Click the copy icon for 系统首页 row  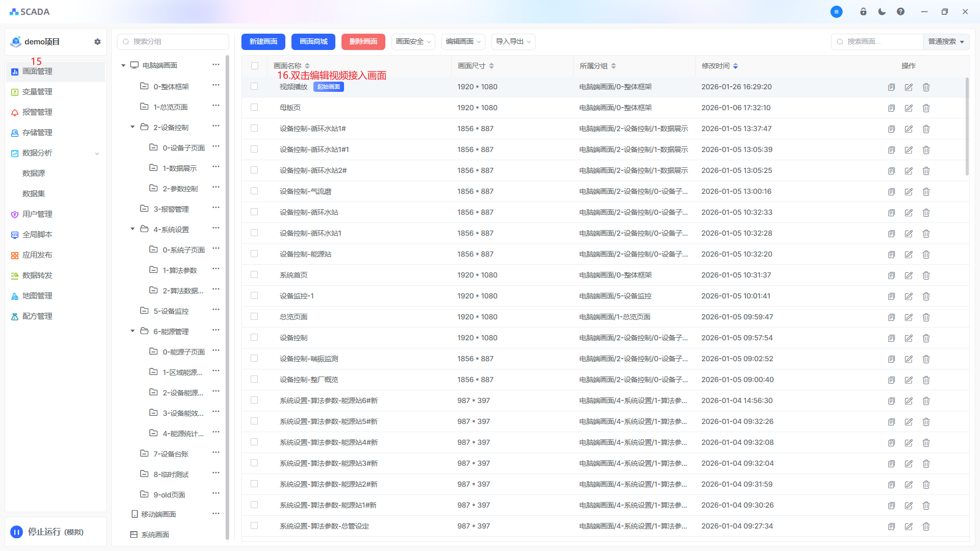click(x=891, y=275)
